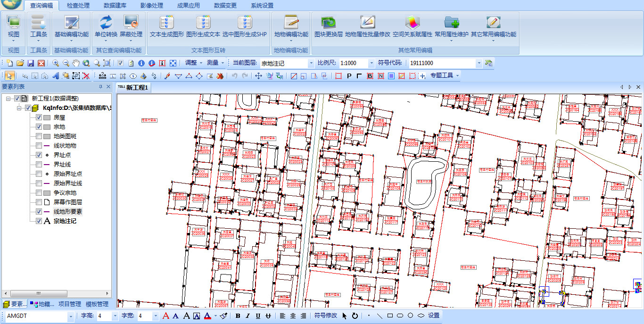The width and height of the screenshot is (644, 324).
Task: Click the red X close-project icon
Action: coord(41,63)
